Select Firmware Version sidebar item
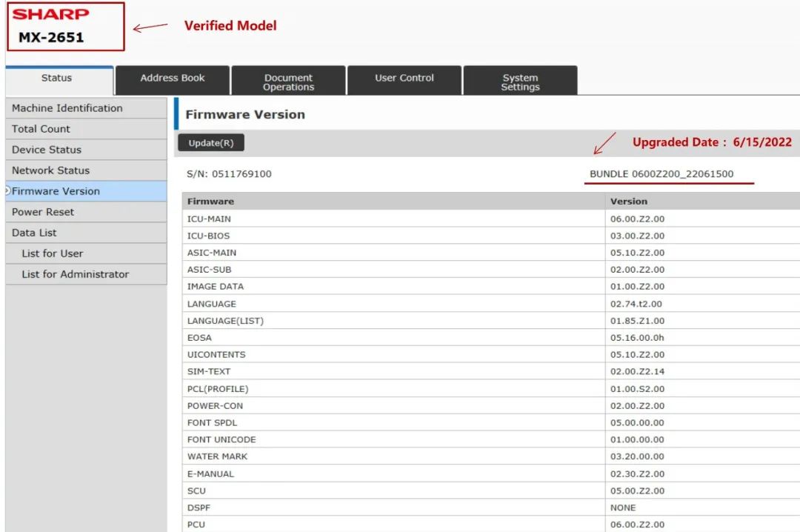 click(56, 191)
